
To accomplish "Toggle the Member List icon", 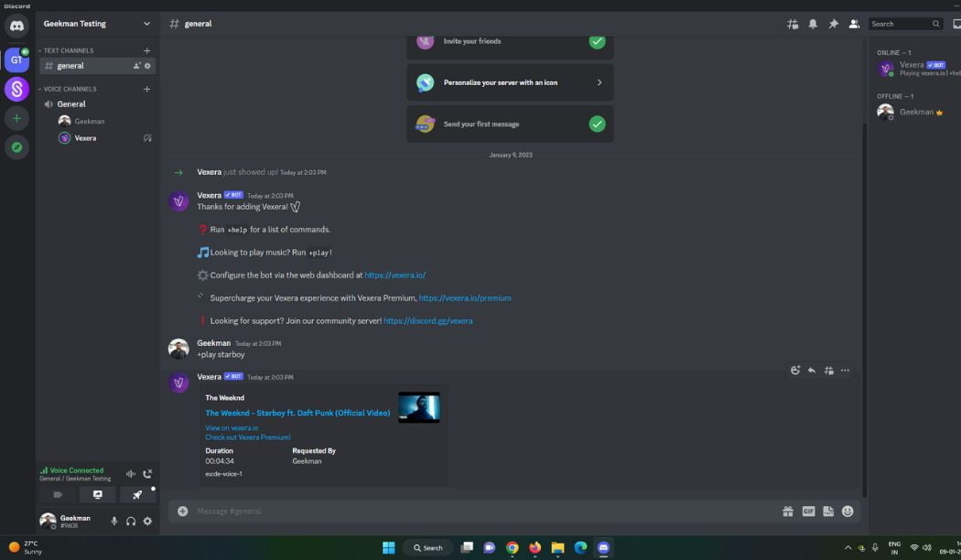I will (854, 24).
